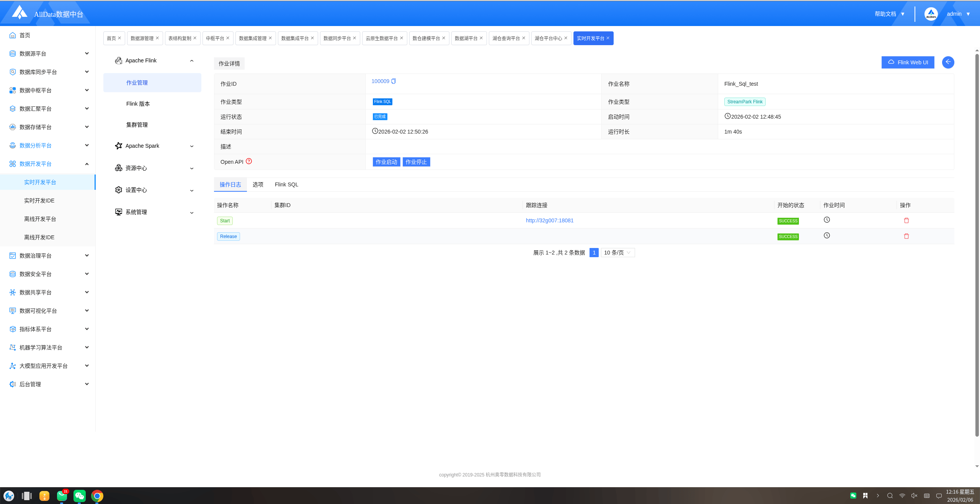Click the clock icon in Start row
The height and width of the screenshot is (504, 980).
point(827,220)
